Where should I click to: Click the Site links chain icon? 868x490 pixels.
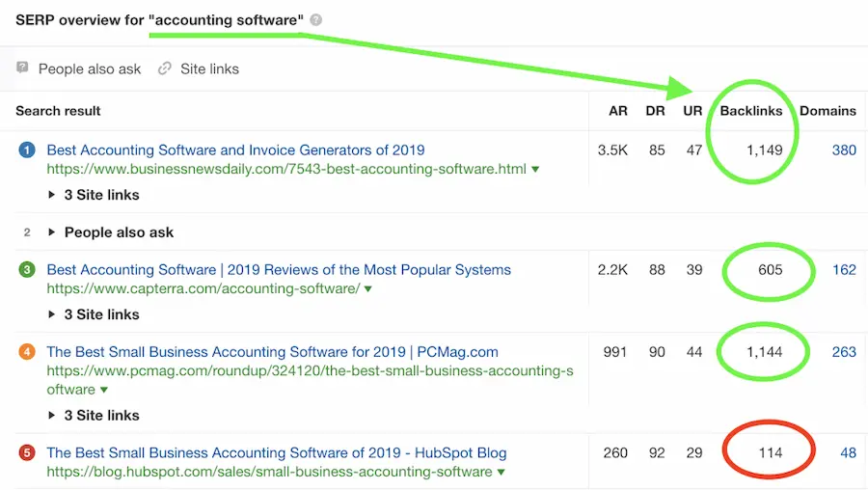click(165, 68)
